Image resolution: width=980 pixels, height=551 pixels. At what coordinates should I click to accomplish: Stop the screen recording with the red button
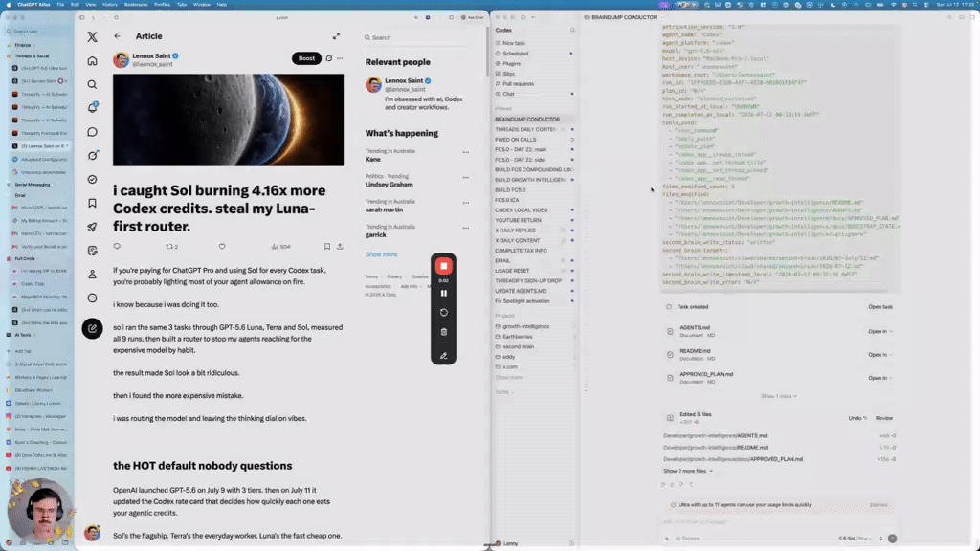(x=444, y=266)
